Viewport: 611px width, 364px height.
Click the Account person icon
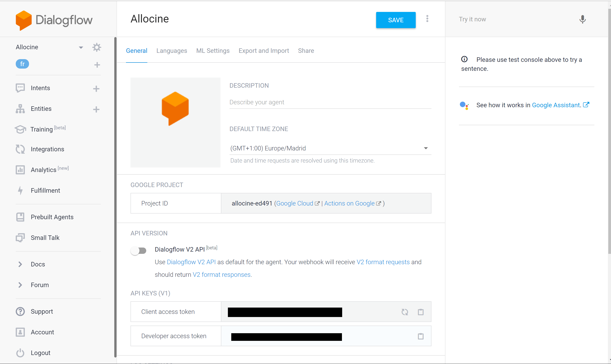pos(20,332)
